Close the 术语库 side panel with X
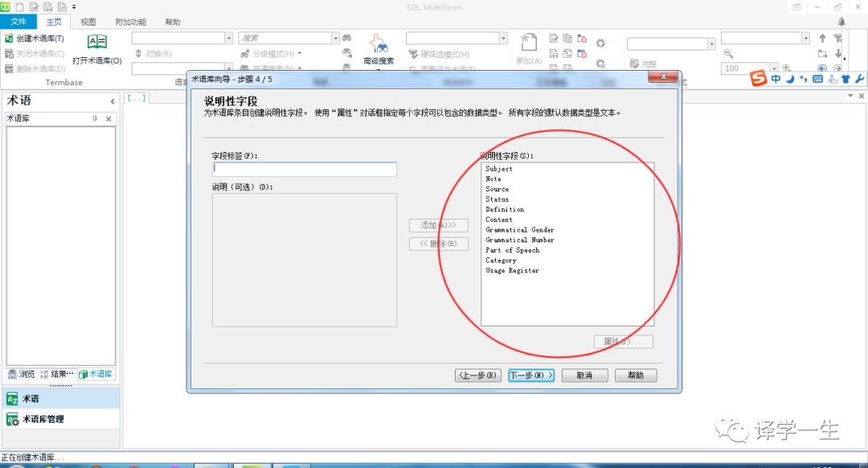 click(x=108, y=118)
